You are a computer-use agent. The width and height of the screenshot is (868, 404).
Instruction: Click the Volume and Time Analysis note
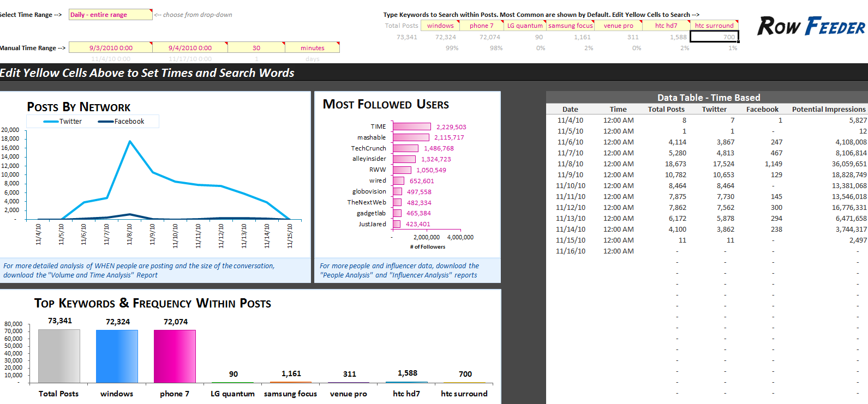(139, 270)
